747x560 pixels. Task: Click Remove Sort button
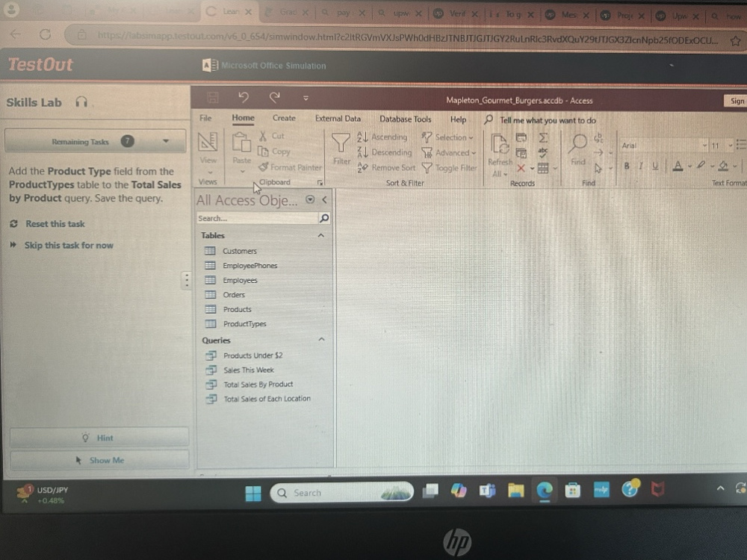click(386, 167)
